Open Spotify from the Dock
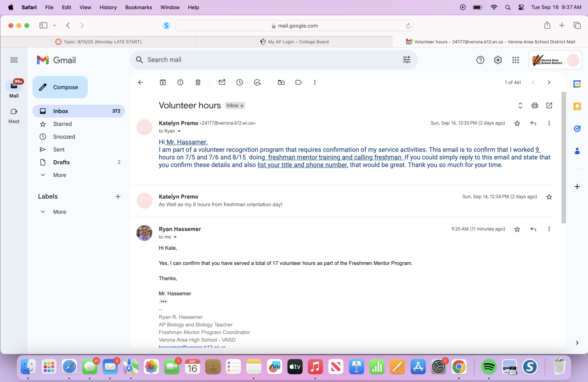This screenshot has height=382, width=588. [489, 366]
